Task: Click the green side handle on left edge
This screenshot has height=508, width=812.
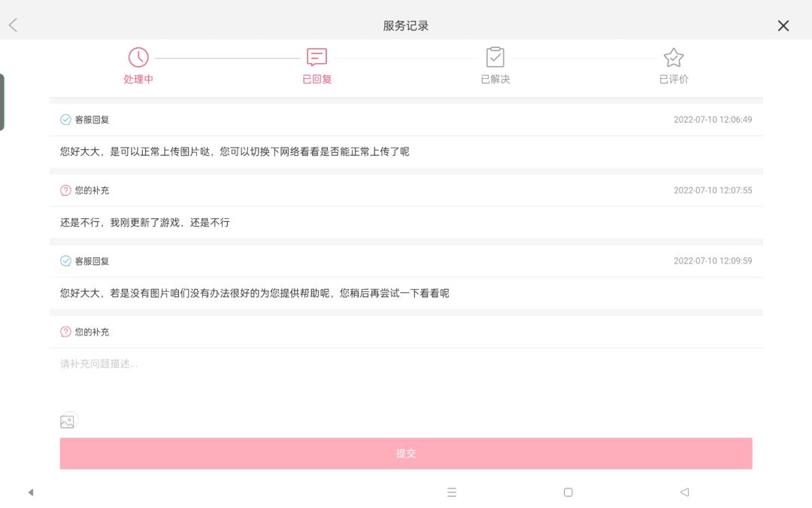Action: coord(2,102)
